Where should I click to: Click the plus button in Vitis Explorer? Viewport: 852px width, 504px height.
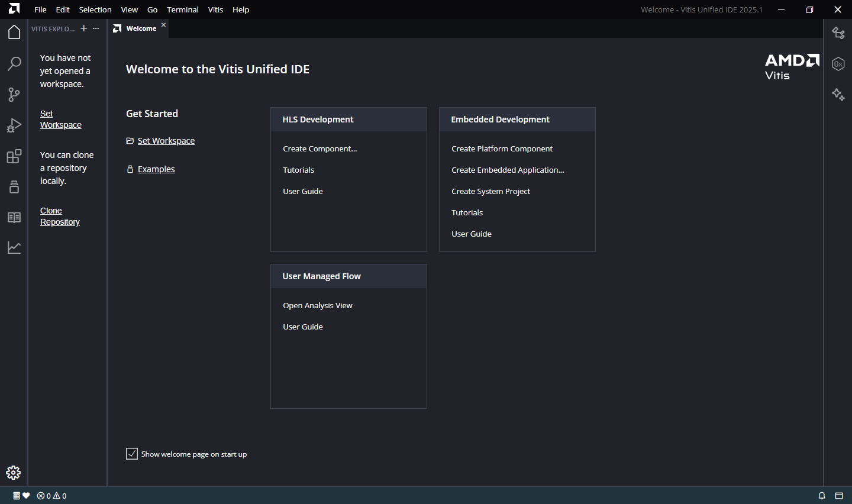coord(83,28)
